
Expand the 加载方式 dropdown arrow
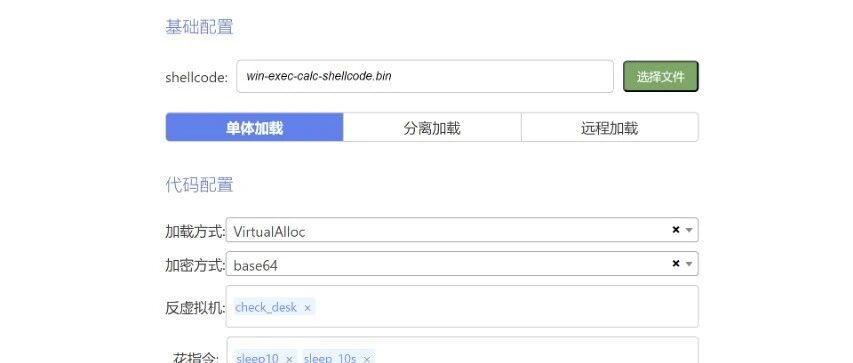689,230
